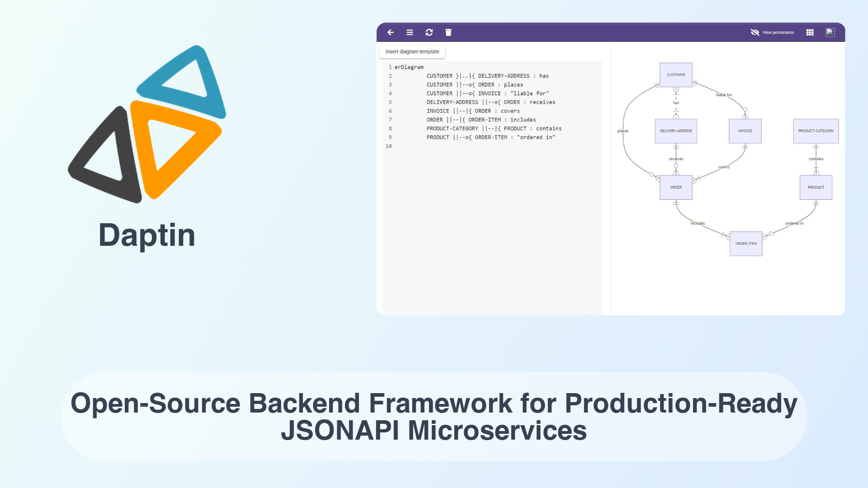Viewport: 868px width, 488px height.
Task: Click the code line ending with 'covers'
Action: pyautogui.click(x=473, y=111)
